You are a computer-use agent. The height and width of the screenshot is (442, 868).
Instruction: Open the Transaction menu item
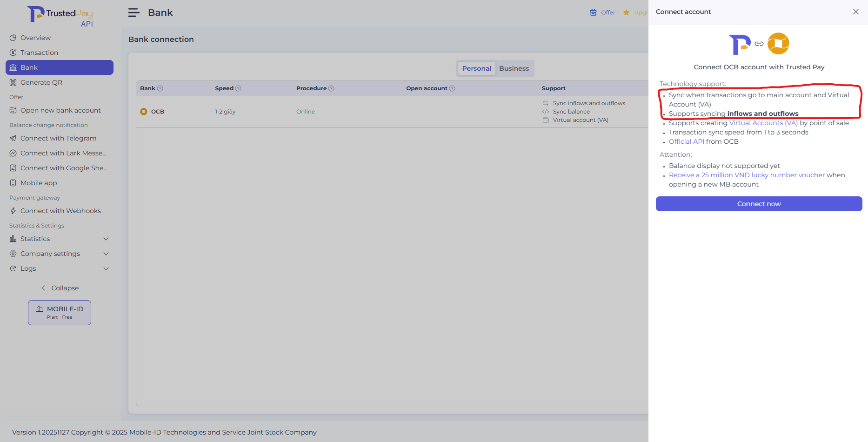tap(60, 53)
